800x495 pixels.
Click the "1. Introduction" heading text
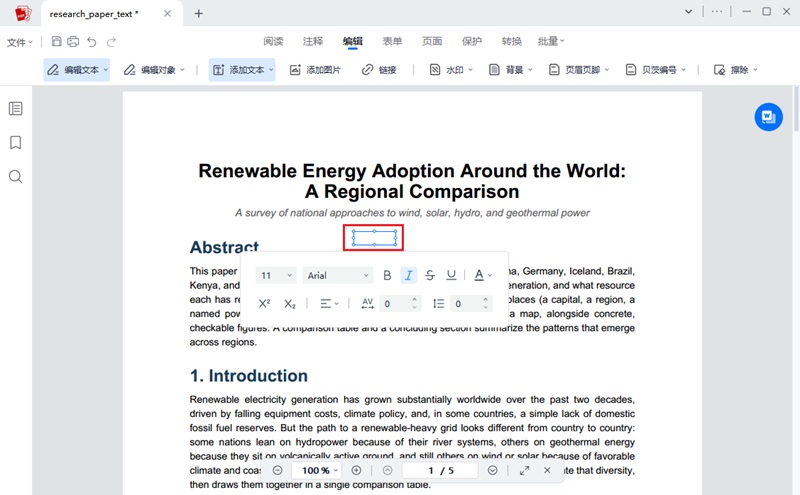248,376
